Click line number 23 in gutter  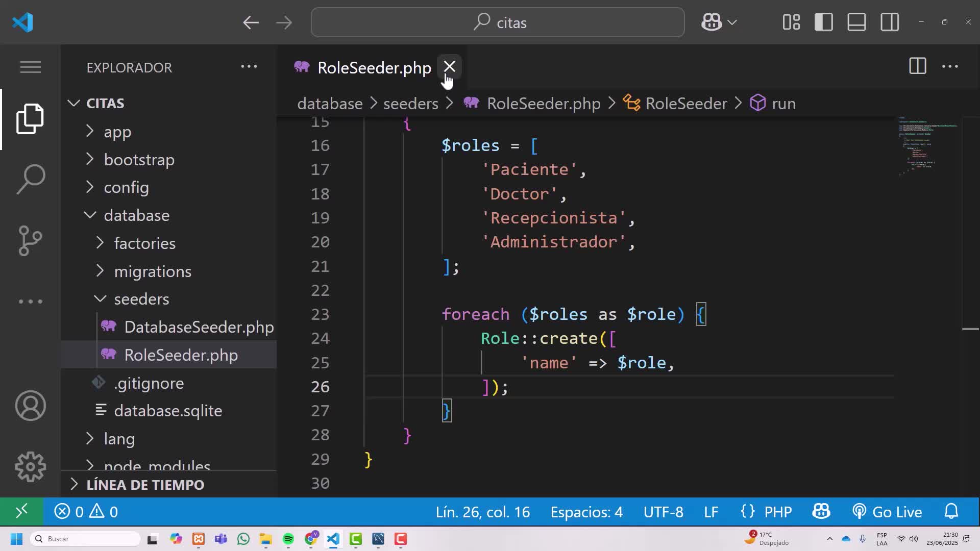[x=320, y=314]
